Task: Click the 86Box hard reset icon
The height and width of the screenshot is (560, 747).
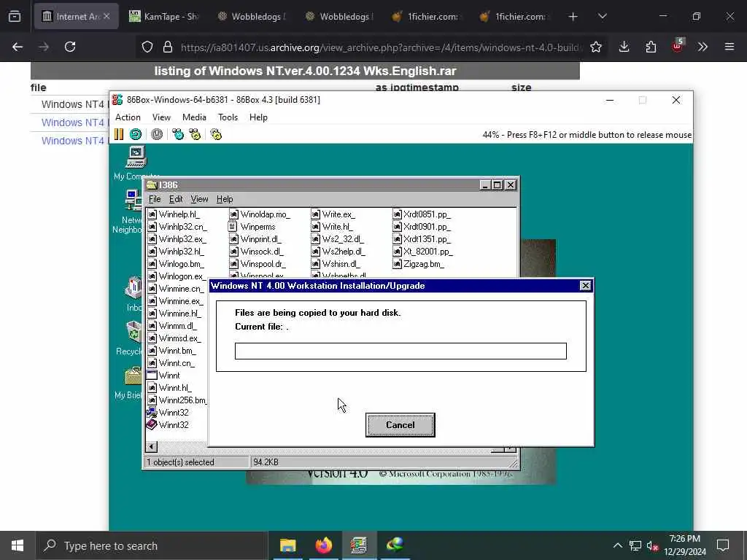Action: (136, 134)
